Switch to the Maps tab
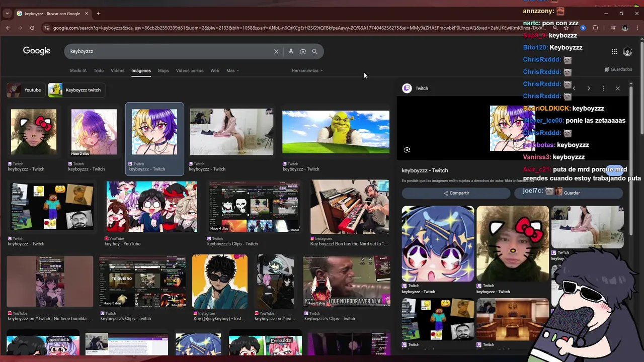This screenshot has height=362, width=644. pos(163,70)
